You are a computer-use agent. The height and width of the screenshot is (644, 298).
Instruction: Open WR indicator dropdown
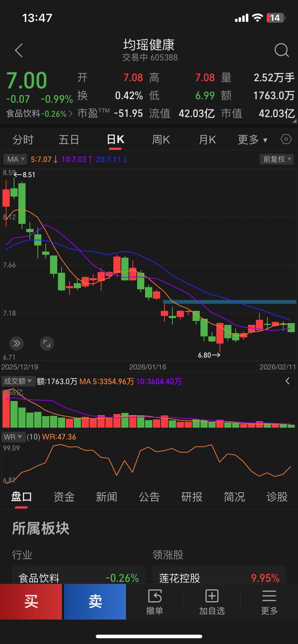13,437
